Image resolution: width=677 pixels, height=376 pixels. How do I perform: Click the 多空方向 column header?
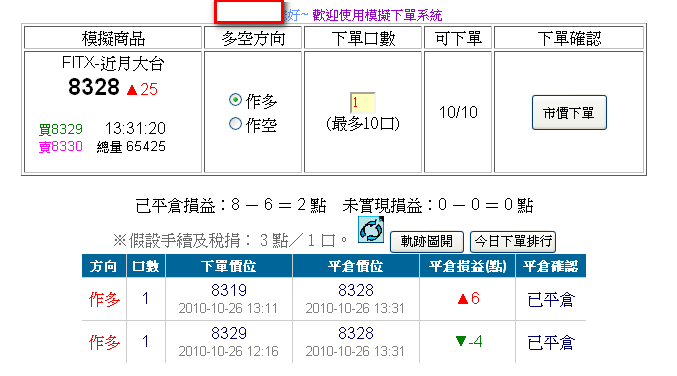pyautogui.click(x=253, y=38)
